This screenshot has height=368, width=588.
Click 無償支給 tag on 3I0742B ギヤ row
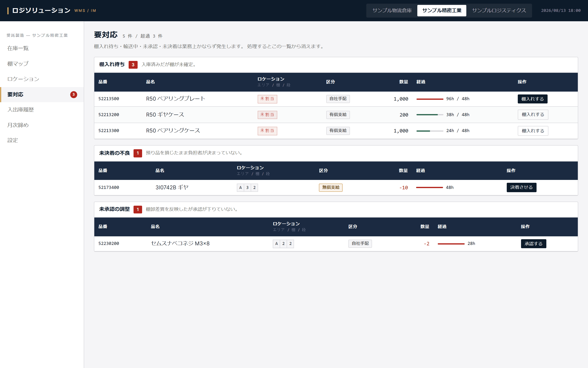(x=331, y=187)
